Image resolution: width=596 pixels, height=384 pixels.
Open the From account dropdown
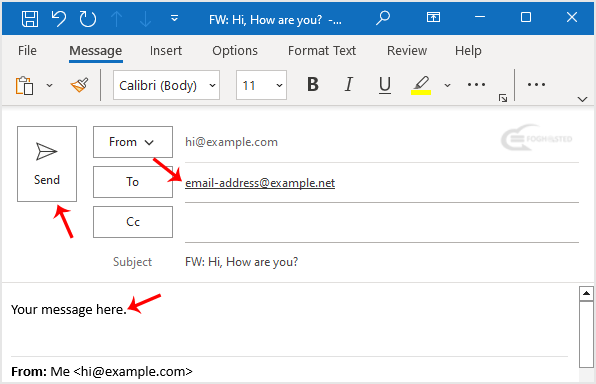click(x=133, y=142)
